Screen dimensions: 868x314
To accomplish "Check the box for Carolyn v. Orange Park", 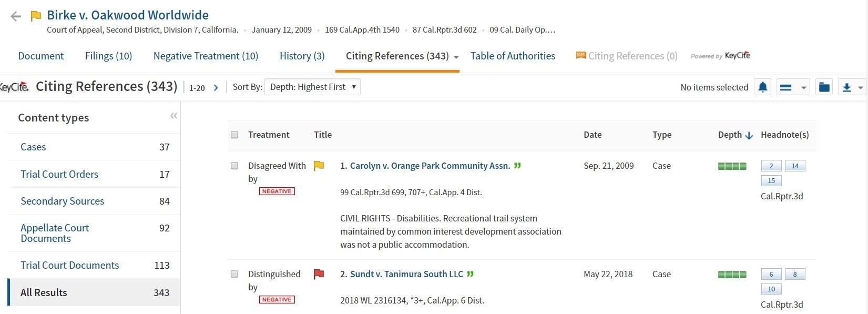I will (234, 166).
